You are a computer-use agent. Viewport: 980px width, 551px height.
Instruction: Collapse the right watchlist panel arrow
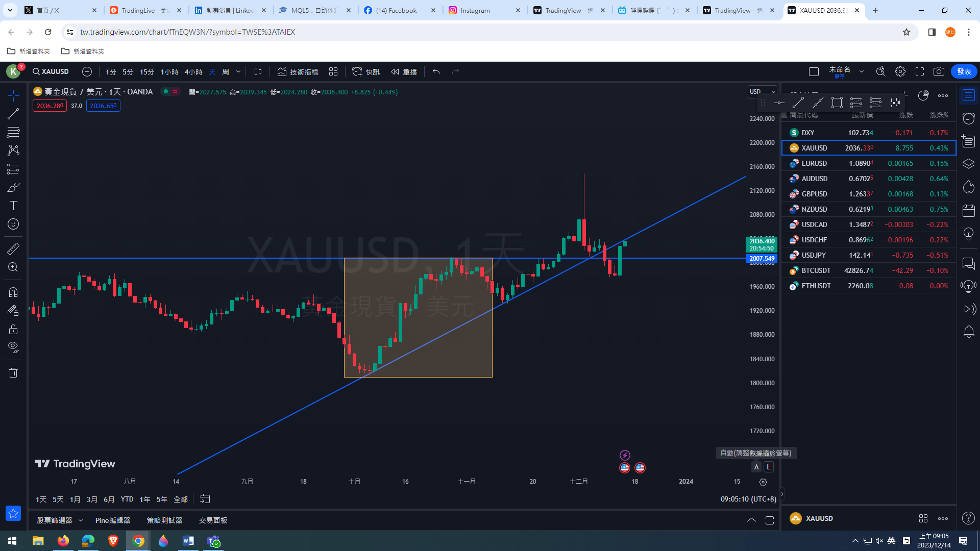pos(782,494)
